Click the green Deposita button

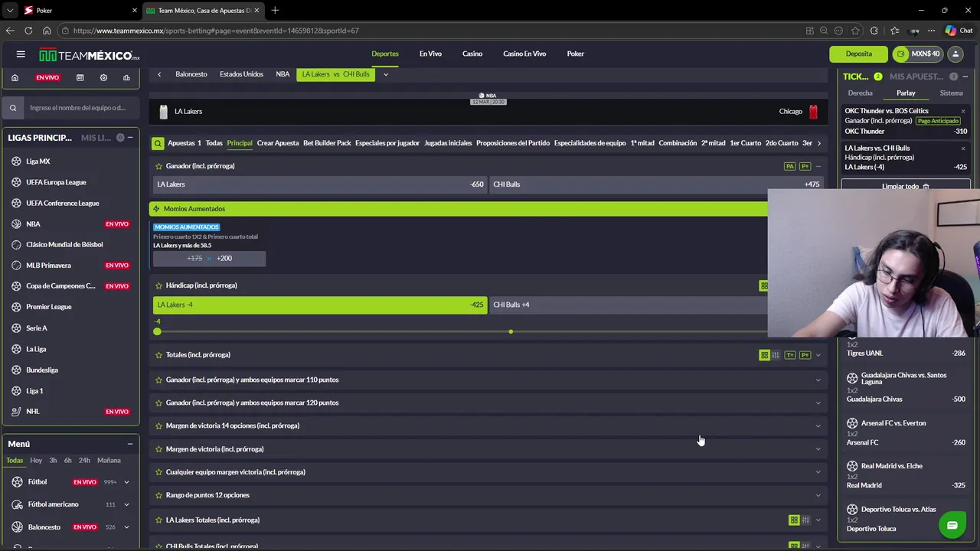(x=858, y=54)
